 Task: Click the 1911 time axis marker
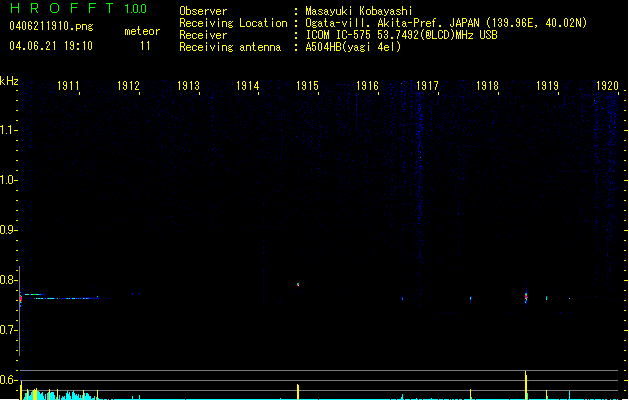coord(68,86)
